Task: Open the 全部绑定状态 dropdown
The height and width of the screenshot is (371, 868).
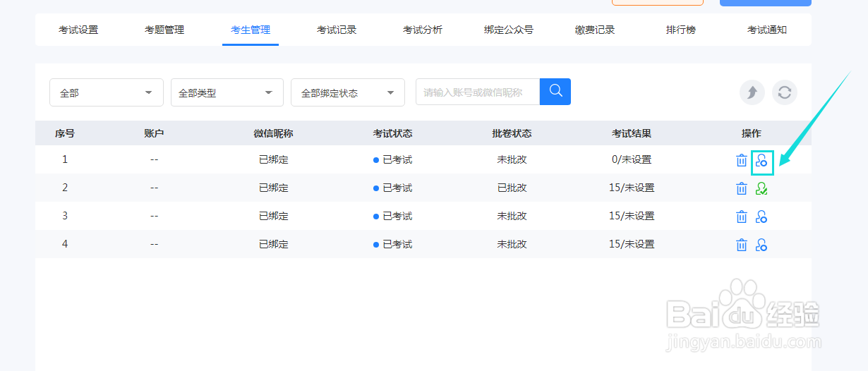Action: point(348,92)
